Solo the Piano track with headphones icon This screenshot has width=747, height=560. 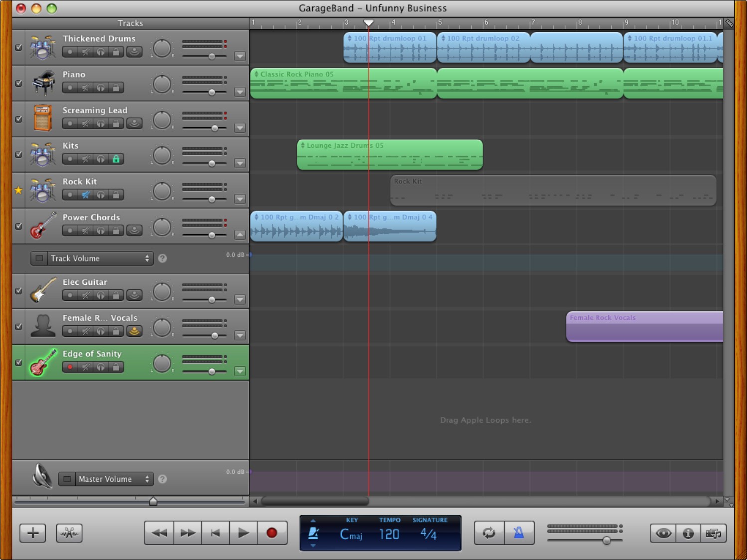(x=101, y=88)
